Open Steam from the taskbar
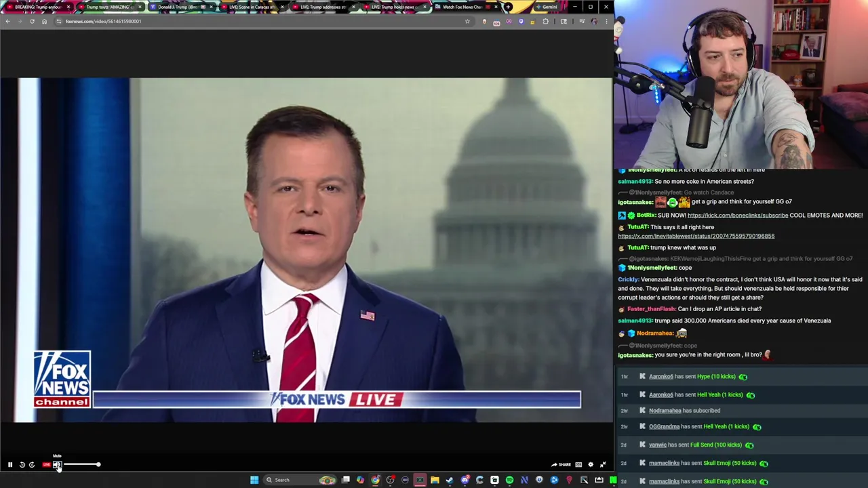 tap(450, 480)
